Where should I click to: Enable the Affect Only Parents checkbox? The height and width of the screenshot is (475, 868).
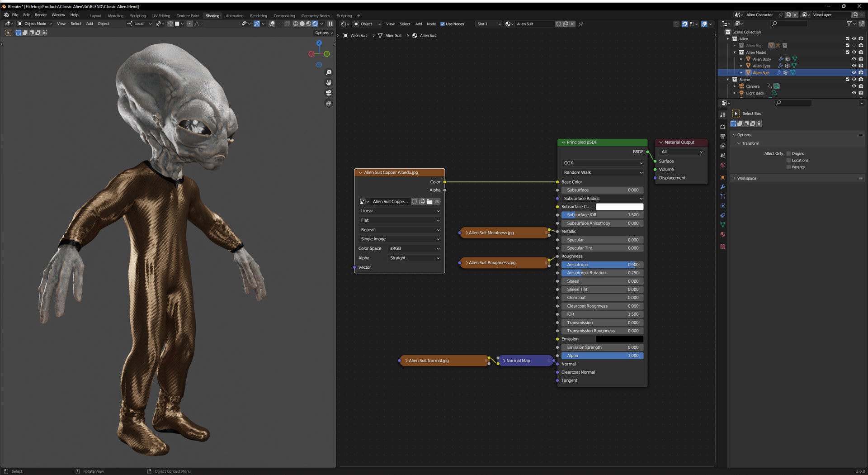pos(788,167)
